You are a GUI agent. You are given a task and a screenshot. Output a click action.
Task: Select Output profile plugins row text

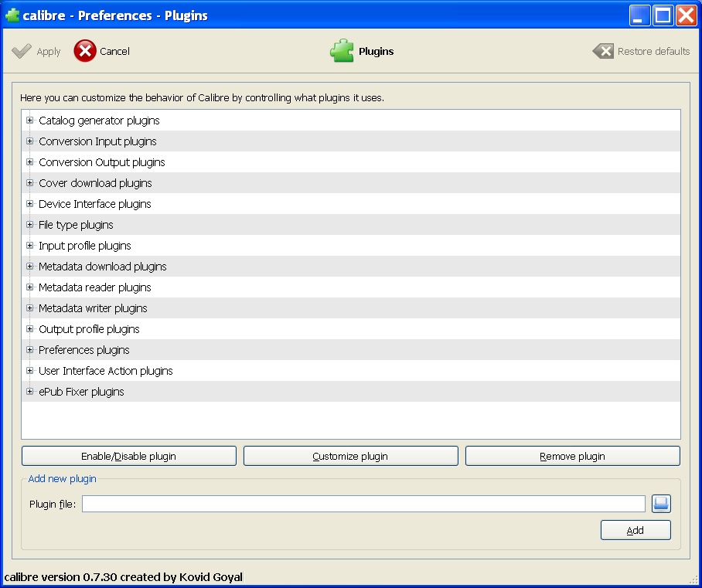click(x=89, y=329)
